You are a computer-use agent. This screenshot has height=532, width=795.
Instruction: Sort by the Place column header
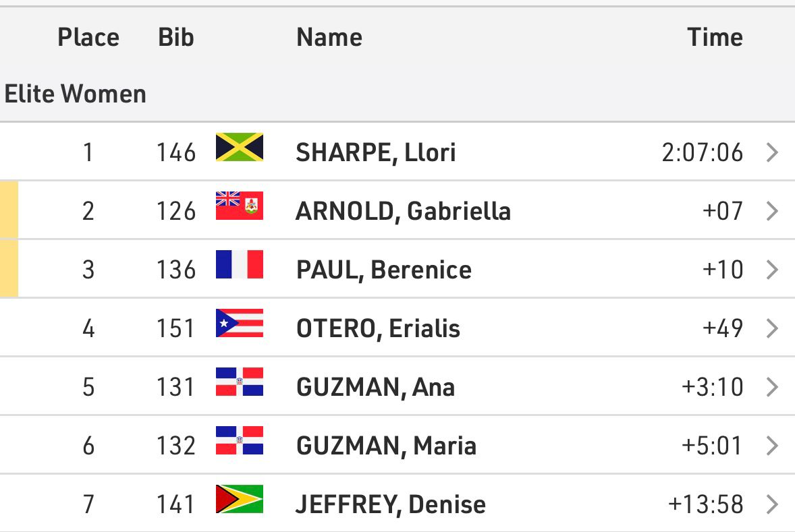(88, 38)
